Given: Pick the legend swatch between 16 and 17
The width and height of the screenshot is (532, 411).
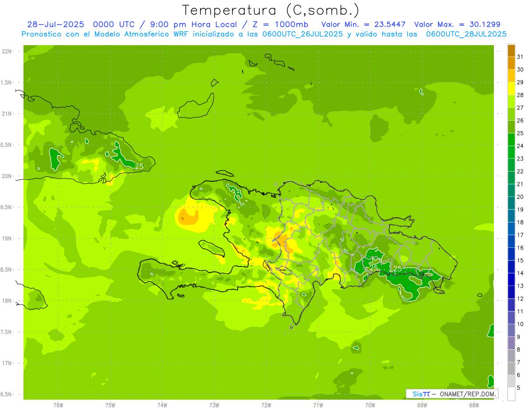Looking at the screenshot, I should click(511, 241).
